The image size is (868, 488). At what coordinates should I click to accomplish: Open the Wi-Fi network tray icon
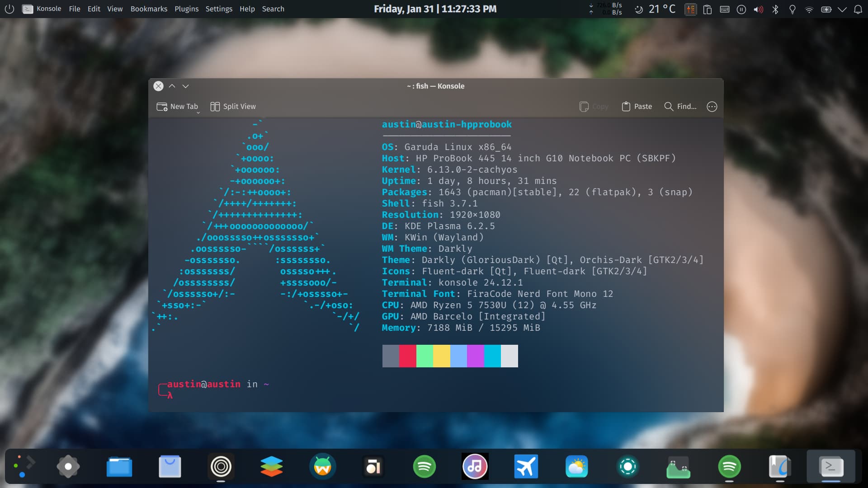coord(809,9)
